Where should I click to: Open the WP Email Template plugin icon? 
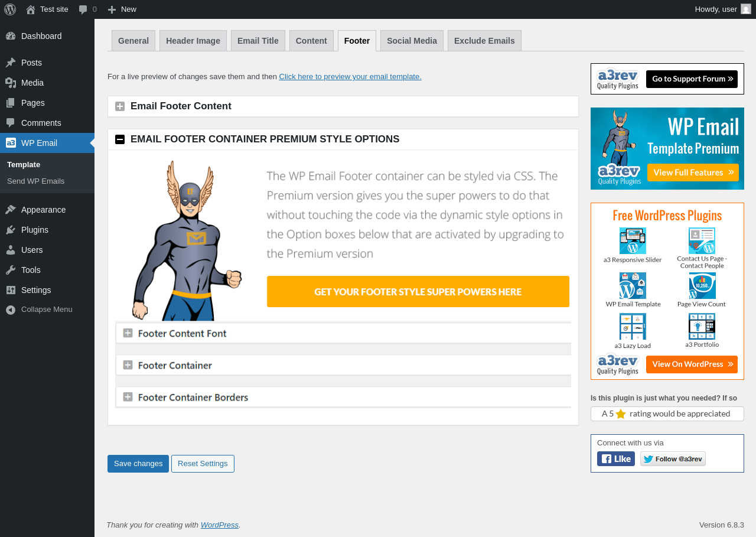click(x=633, y=285)
